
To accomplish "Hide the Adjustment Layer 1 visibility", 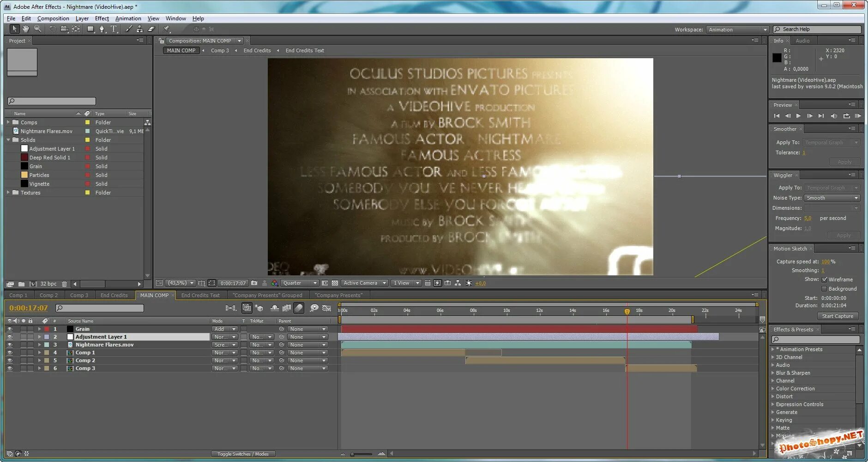I will [x=9, y=337].
